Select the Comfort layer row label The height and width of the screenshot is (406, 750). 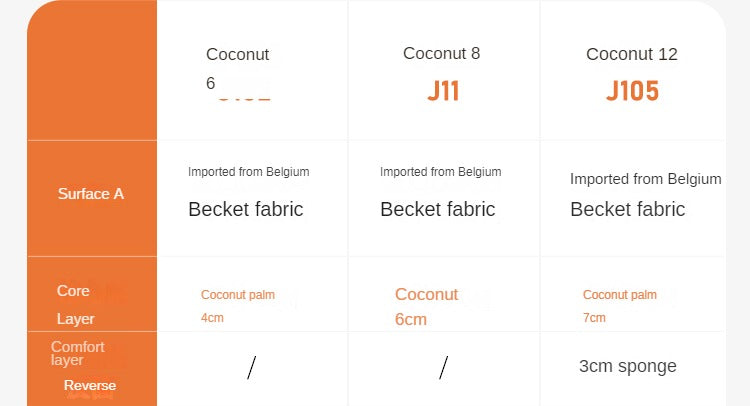click(x=77, y=353)
